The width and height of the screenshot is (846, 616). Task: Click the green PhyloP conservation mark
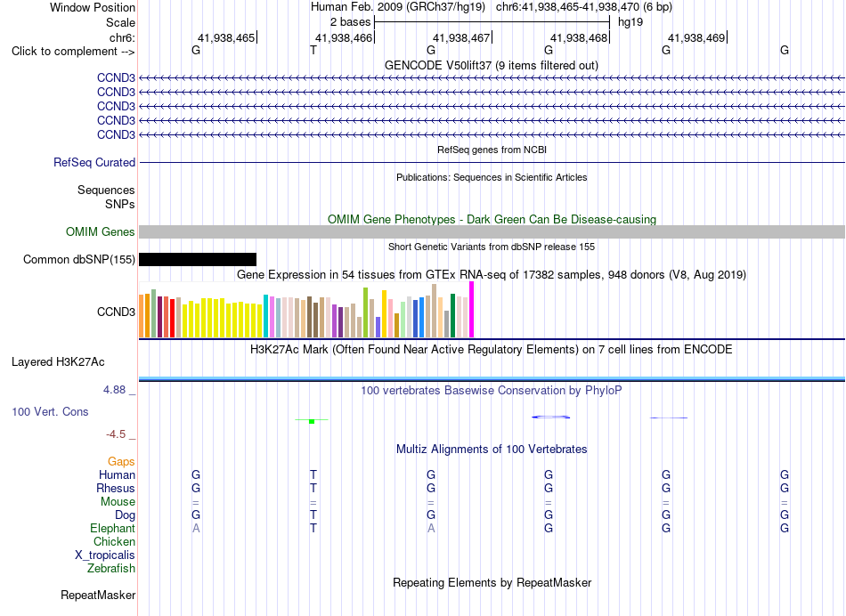pyautogui.click(x=312, y=421)
